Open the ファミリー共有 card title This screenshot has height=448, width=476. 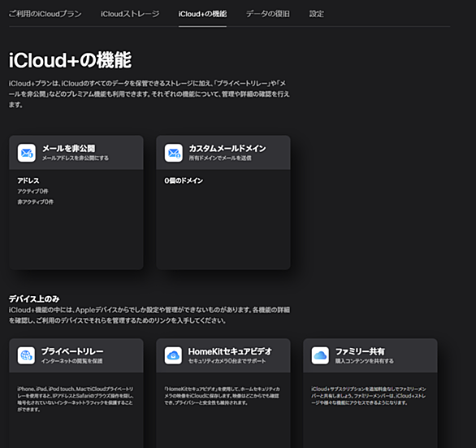(360, 351)
